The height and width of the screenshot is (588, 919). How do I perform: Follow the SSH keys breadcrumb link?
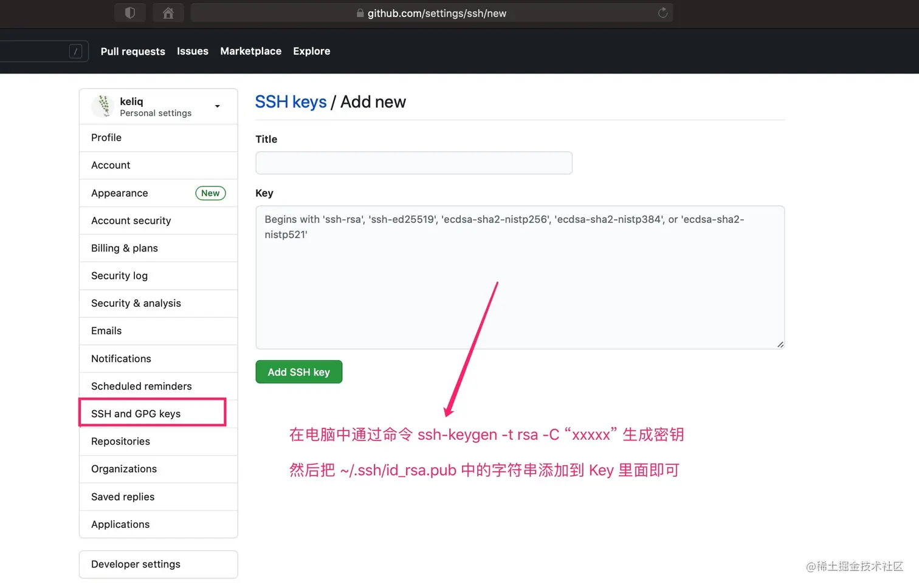291,101
